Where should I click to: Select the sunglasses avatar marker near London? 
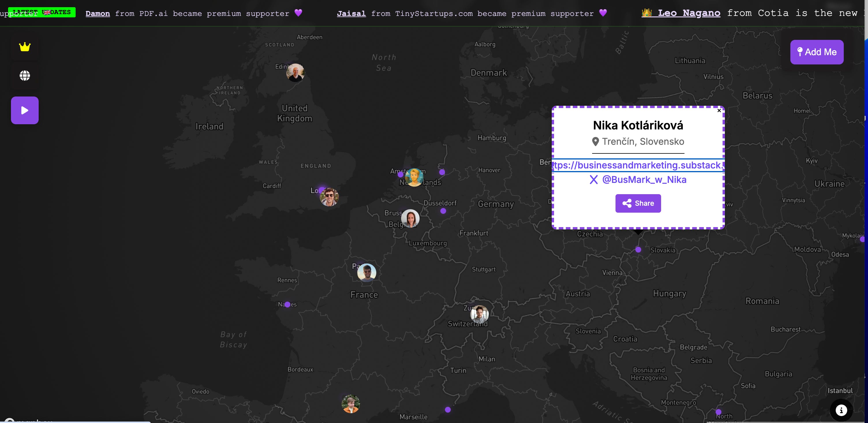point(329,197)
